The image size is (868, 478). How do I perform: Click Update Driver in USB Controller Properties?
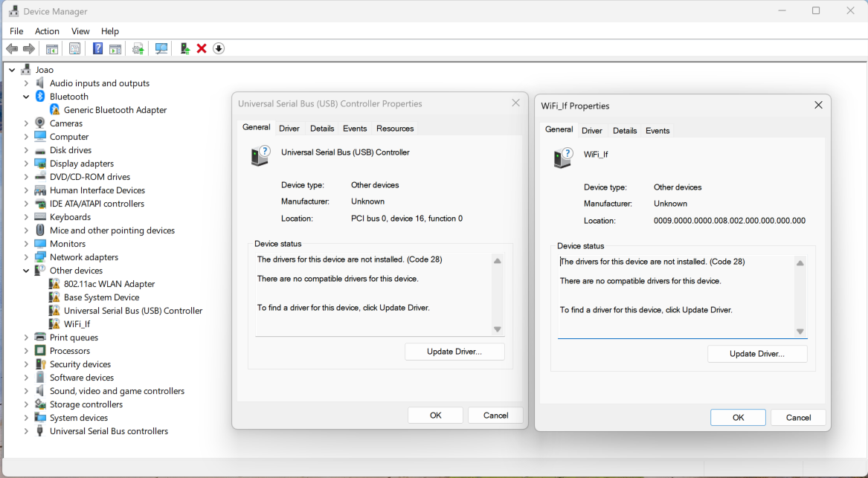click(x=454, y=352)
